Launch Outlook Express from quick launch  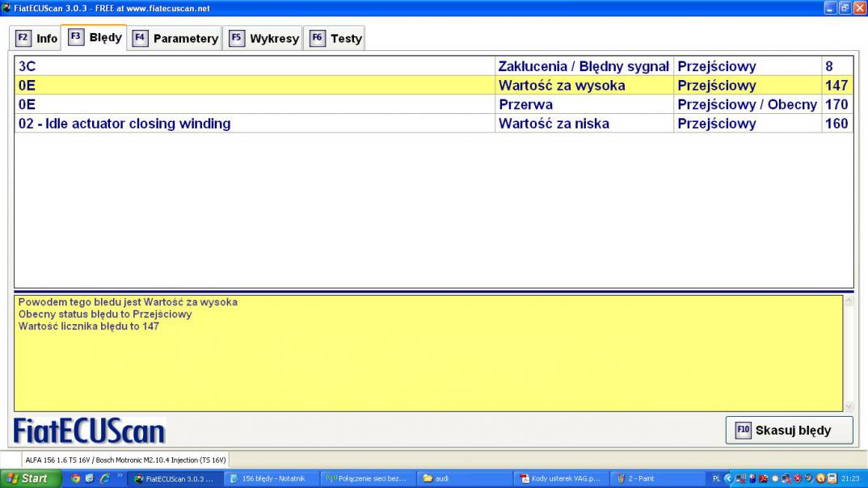(90, 478)
